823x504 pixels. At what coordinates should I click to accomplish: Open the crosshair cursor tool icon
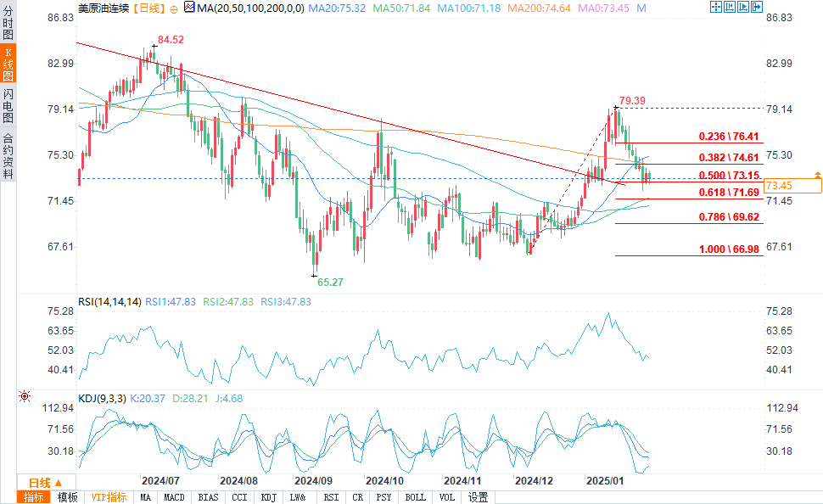pos(716,7)
